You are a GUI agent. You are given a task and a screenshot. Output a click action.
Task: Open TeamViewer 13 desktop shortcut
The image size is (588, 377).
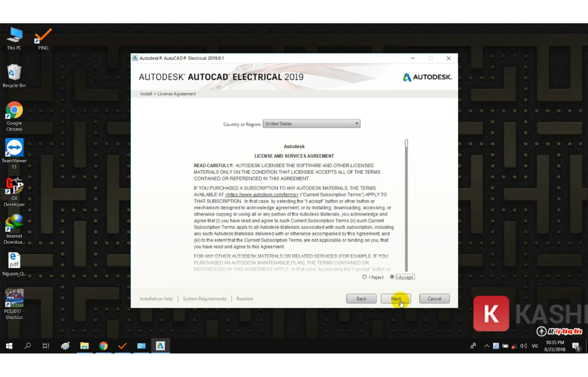[14, 154]
